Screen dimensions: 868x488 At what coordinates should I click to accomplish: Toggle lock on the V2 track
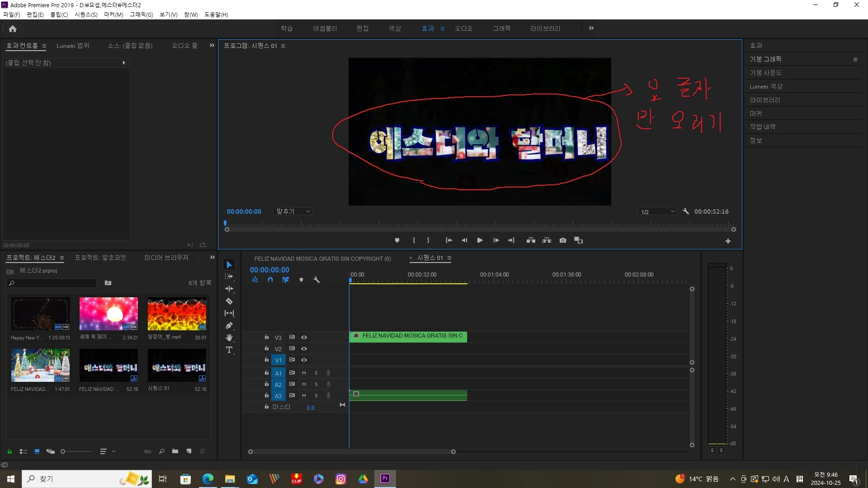tap(267, 348)
